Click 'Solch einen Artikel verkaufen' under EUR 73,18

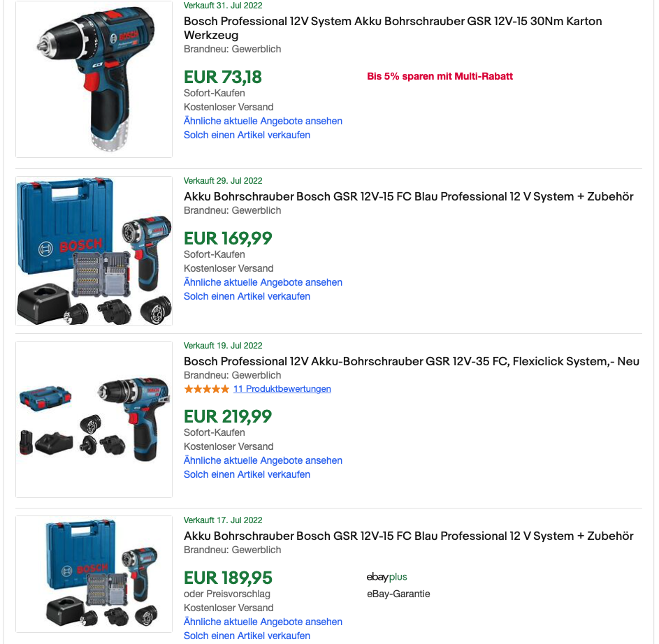(x=247, y=135)
